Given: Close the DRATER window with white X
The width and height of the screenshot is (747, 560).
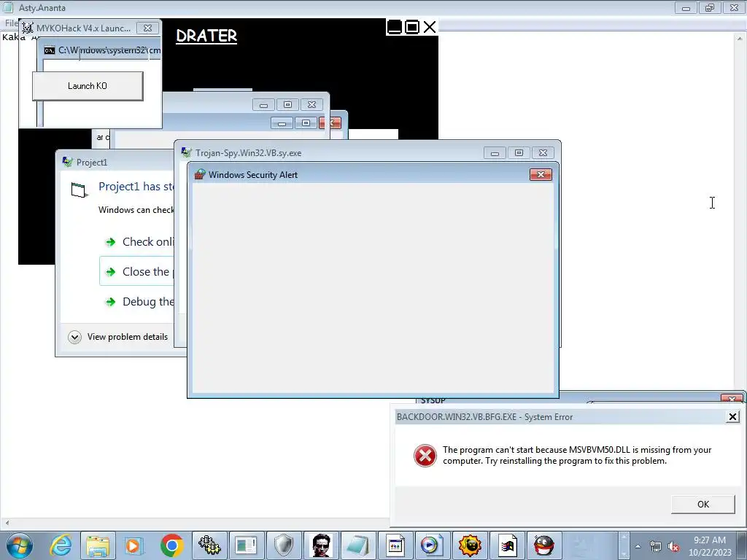Looking at the screenshot, I should click(x=430, y=27).
